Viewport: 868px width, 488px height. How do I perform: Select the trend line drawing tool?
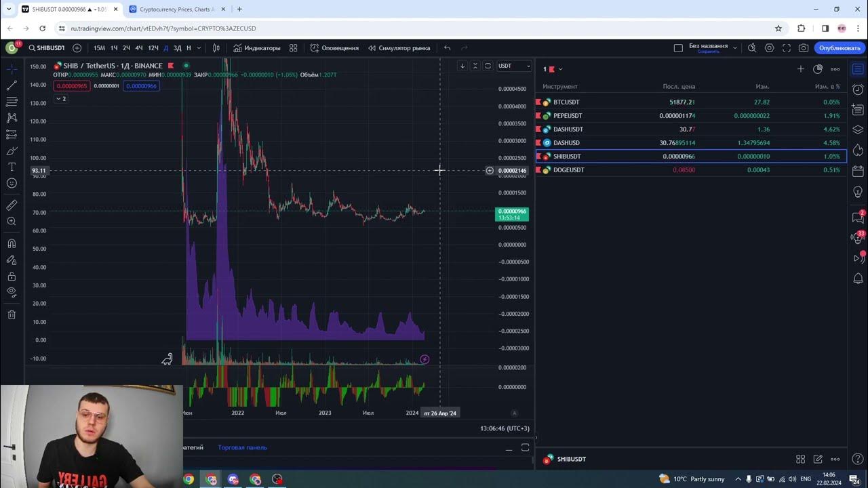[12, 85]
